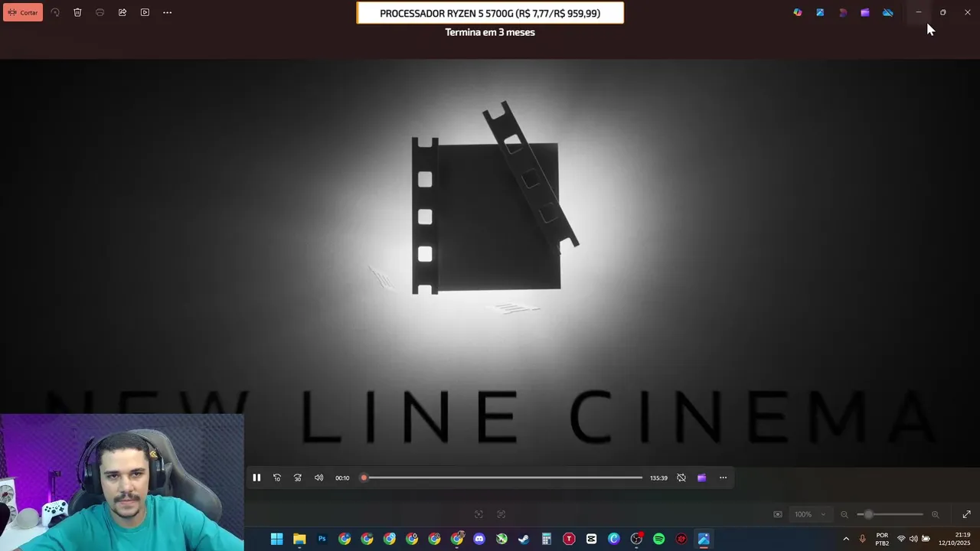
Task: Click the actual size icon beside 100%
Action: (778, 514)
